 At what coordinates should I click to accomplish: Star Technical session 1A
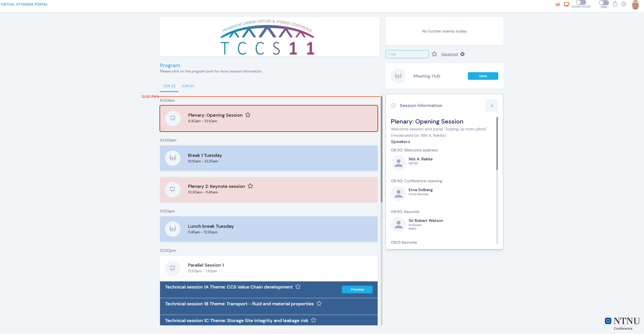(298, 287)
